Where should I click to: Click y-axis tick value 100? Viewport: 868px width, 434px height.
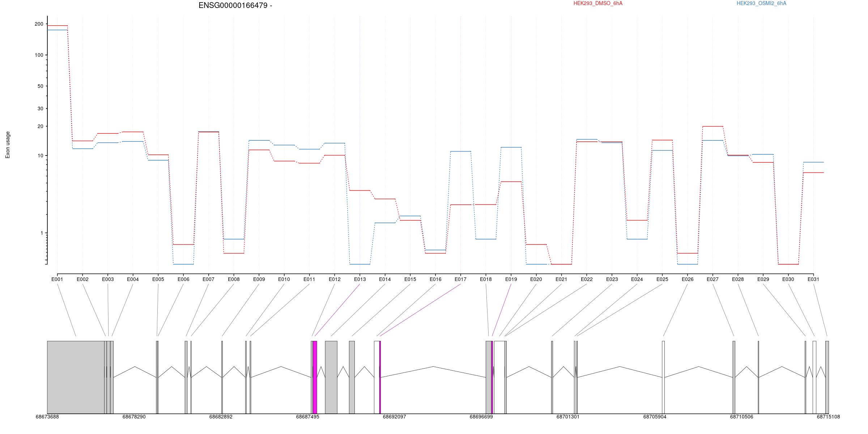pyautogui.click(x=39, y=55)
